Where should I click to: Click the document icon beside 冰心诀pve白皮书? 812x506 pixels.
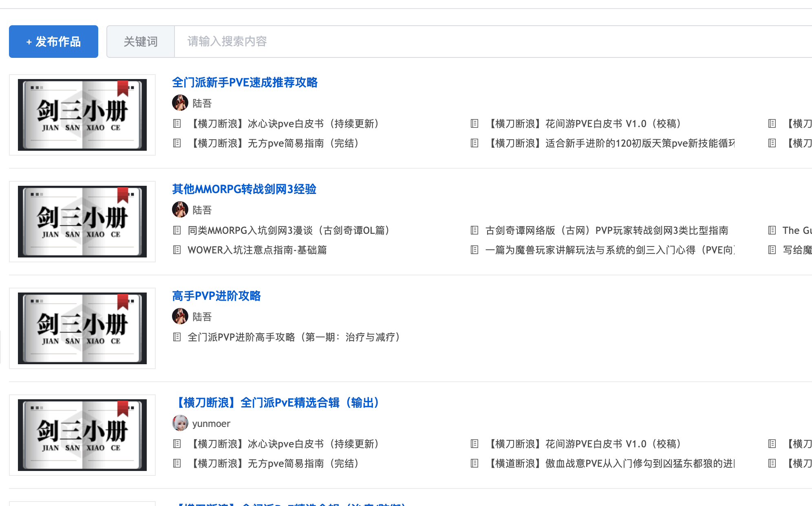[x=177, y=124]
